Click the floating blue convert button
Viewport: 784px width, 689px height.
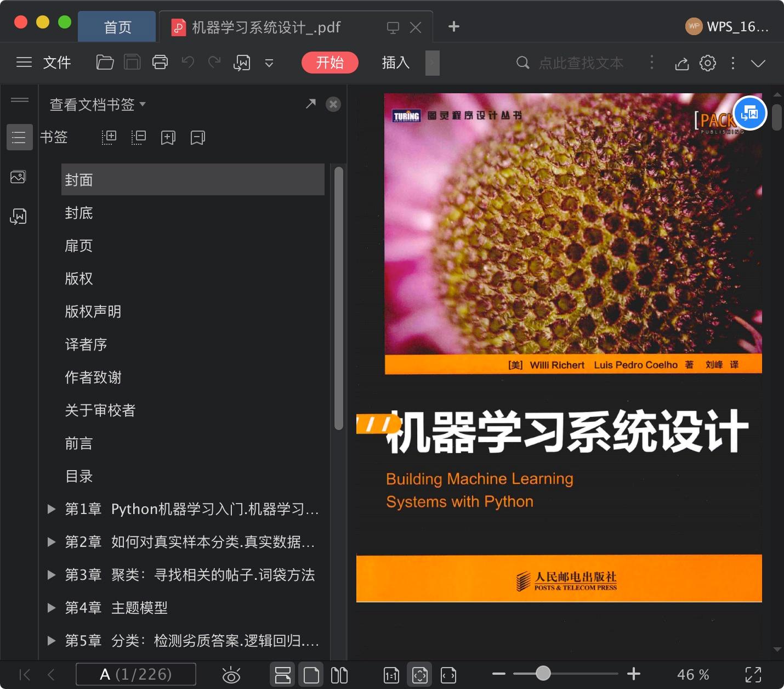point(749,114)
